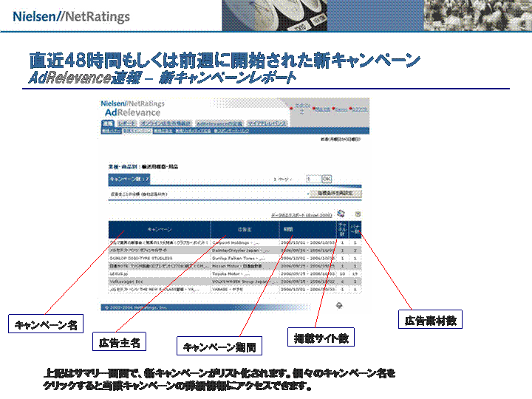Click the チャネル数 column header
Viewport: 532px width, 399px height.
tap(342, 230)
